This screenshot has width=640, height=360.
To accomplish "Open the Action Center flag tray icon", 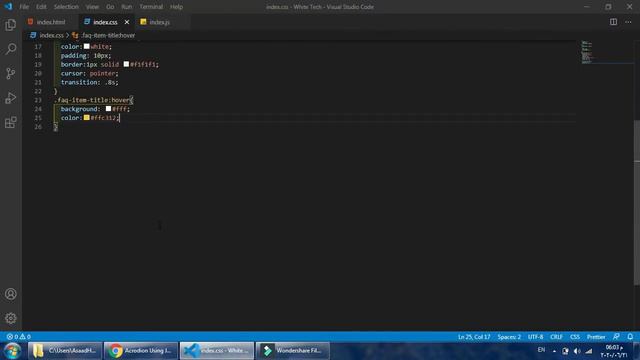I will (565, 351).
